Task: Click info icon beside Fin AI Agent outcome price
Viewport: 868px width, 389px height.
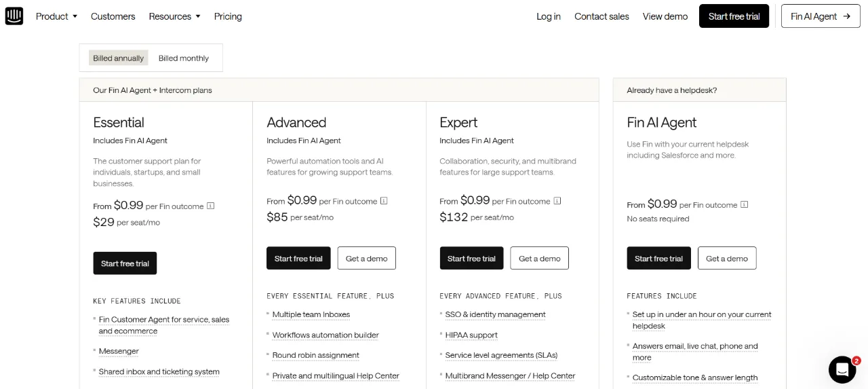Action: point(745,204)
